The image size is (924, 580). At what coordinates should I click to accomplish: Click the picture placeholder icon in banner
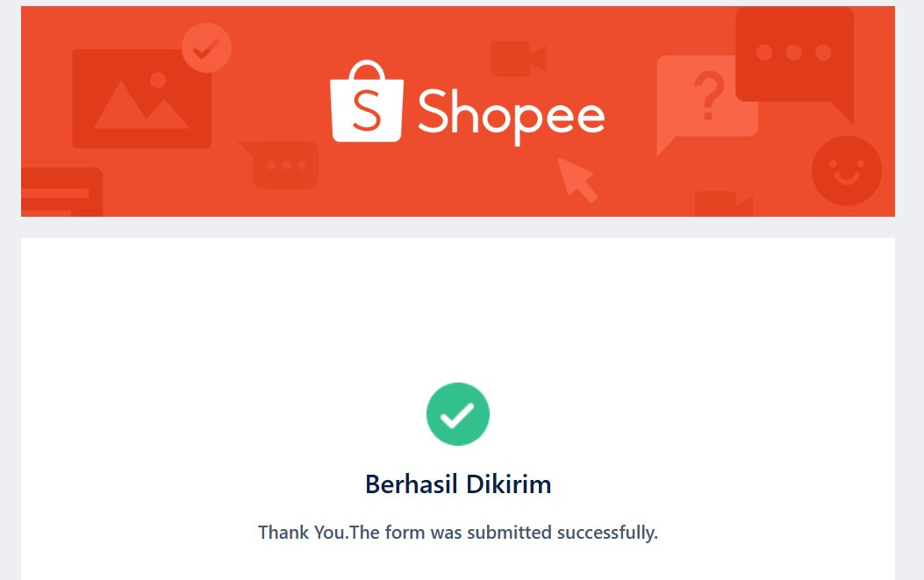tap(141, 98)
